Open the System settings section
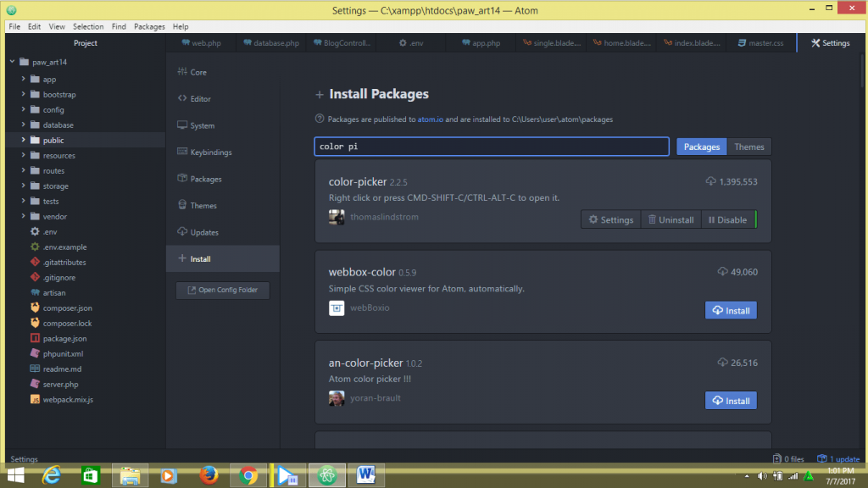Image resolution: width=868 pixels, height=488 pixels. click(x=203, y=125)
